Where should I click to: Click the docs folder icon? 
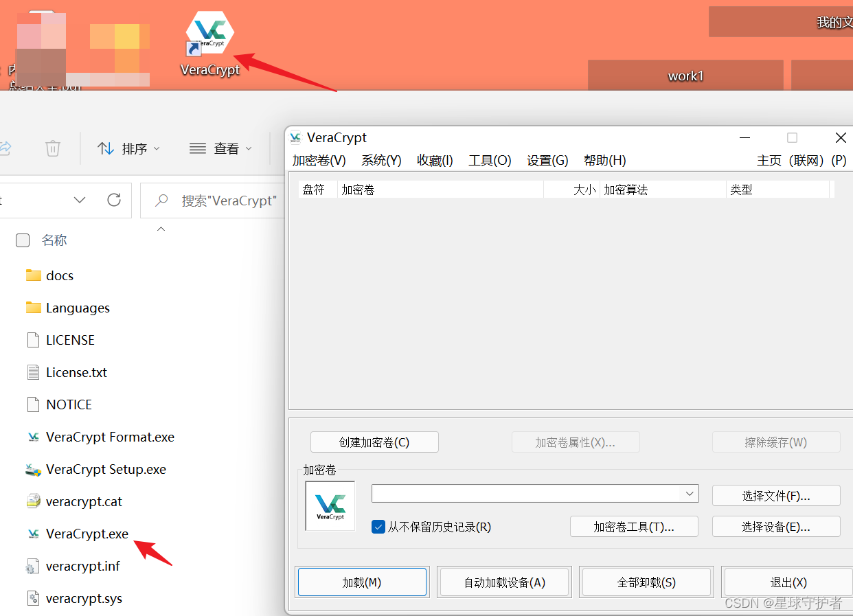point(33,275)
